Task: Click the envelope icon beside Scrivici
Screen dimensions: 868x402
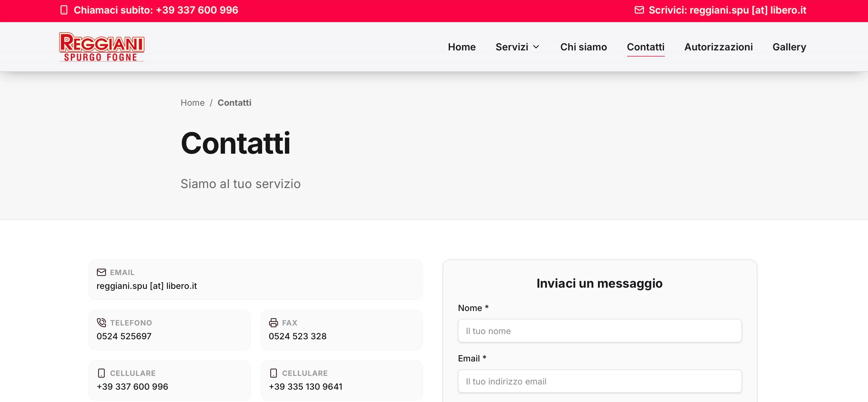Action: click(639, 10)
